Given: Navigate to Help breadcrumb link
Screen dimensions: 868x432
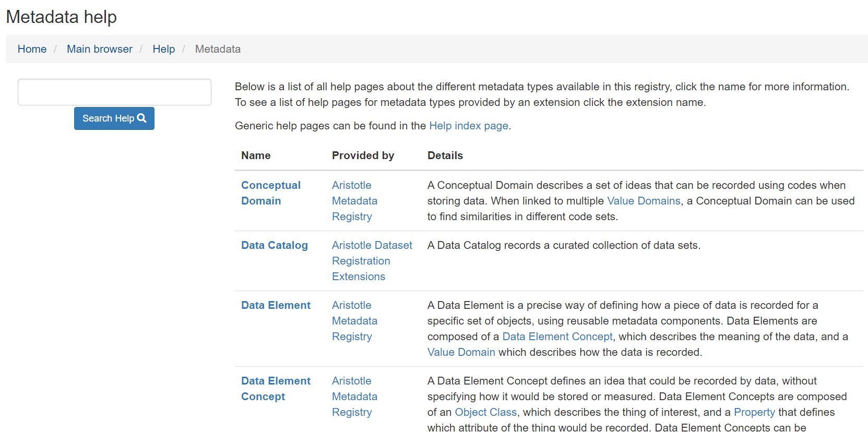Looking at the screenshot, I should coord(163,49).
